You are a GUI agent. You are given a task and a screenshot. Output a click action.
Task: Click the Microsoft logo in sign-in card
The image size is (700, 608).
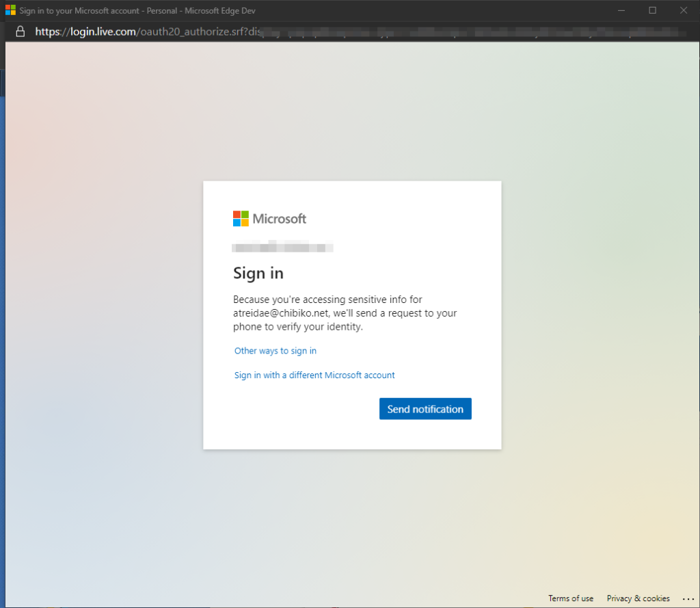pos(269,218)
